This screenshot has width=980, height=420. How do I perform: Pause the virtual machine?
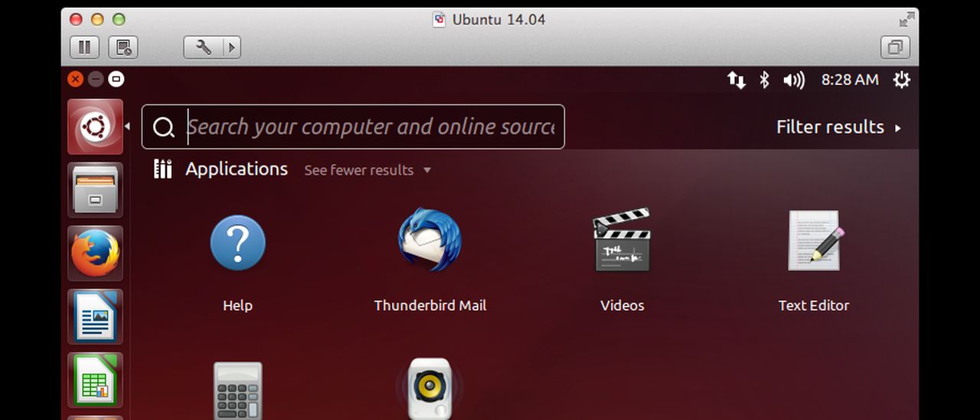(x=84, y=48)
